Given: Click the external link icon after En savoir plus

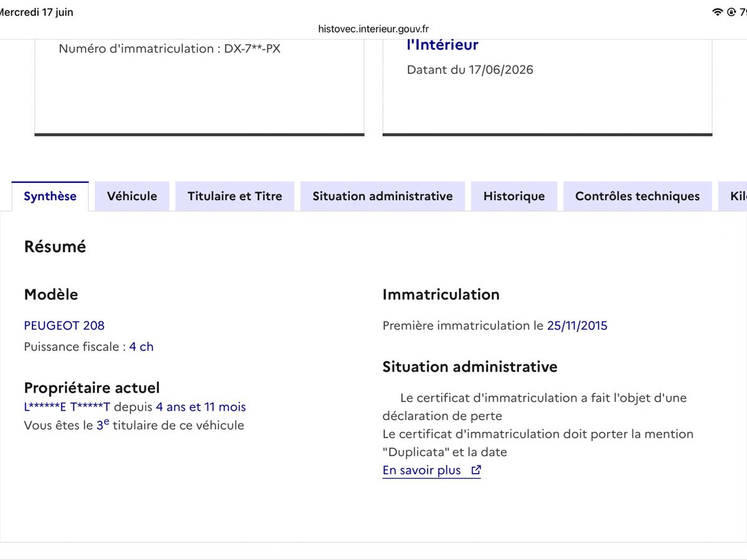Looking at the screenshot, I should click(476, 470).
